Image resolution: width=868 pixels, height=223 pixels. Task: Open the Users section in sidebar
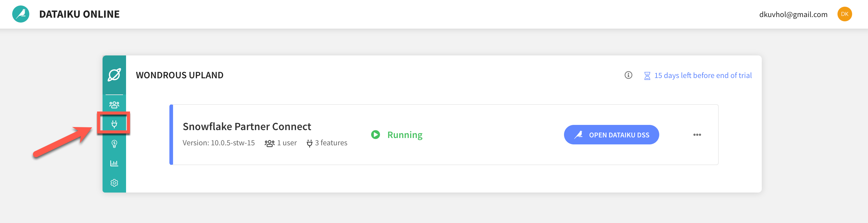point(114,104)
